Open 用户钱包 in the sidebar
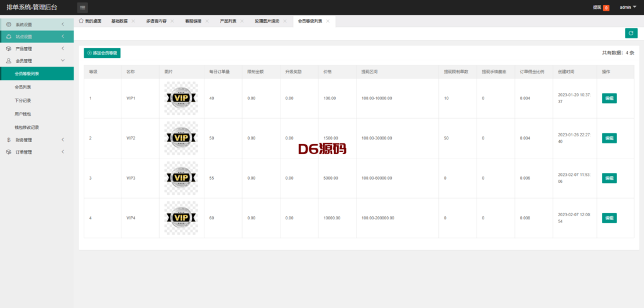 tap(37, 114)
